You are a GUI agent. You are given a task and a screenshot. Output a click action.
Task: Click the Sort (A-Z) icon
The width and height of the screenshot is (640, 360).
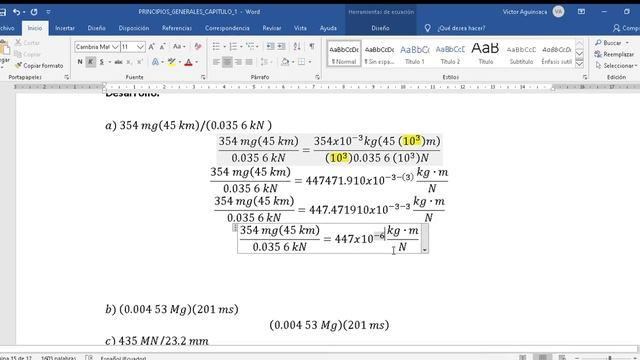297,47
